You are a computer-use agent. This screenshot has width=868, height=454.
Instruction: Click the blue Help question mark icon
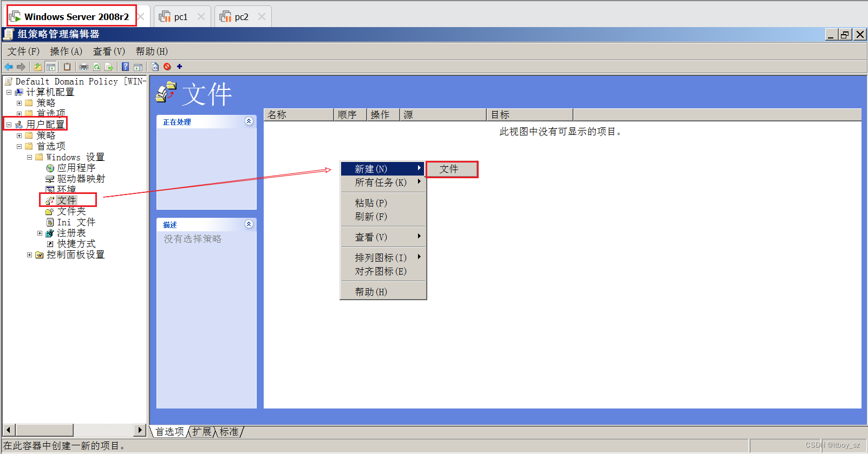click(x=125, y=67)
